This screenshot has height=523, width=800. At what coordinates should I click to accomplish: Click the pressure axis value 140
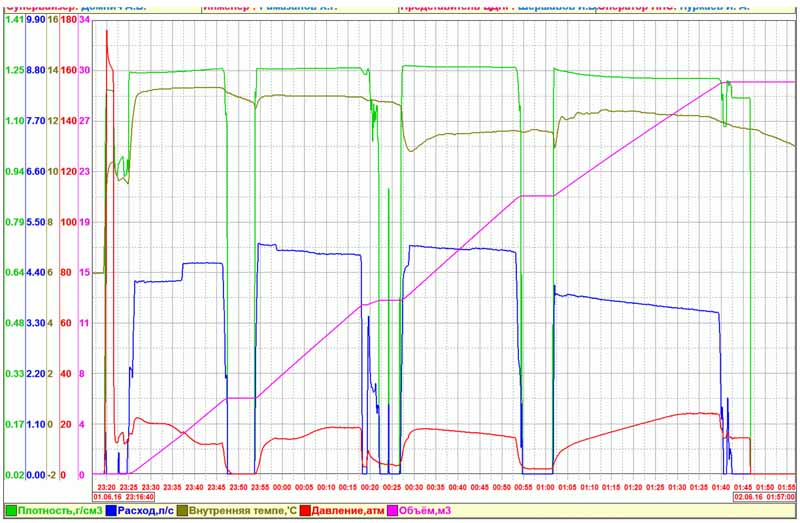[69, 121]
